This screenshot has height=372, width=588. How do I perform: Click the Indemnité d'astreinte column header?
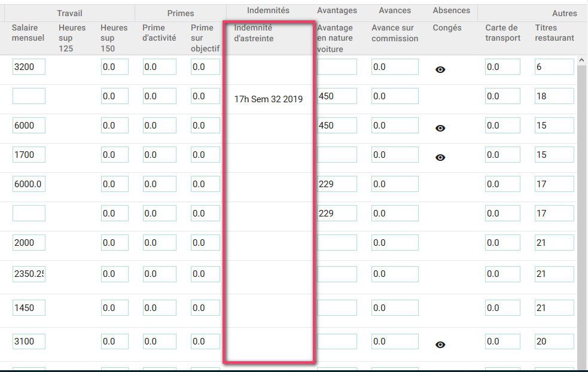coord(255,33)
